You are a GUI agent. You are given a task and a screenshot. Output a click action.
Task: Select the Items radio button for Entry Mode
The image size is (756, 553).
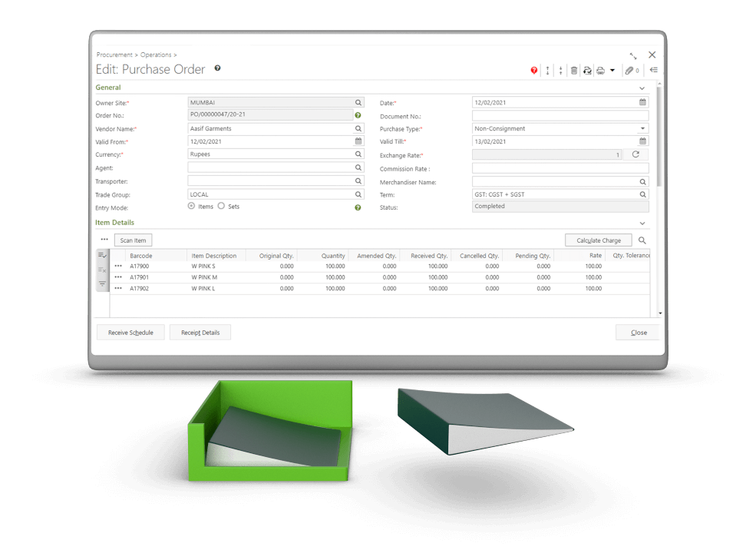coord(193,205)
